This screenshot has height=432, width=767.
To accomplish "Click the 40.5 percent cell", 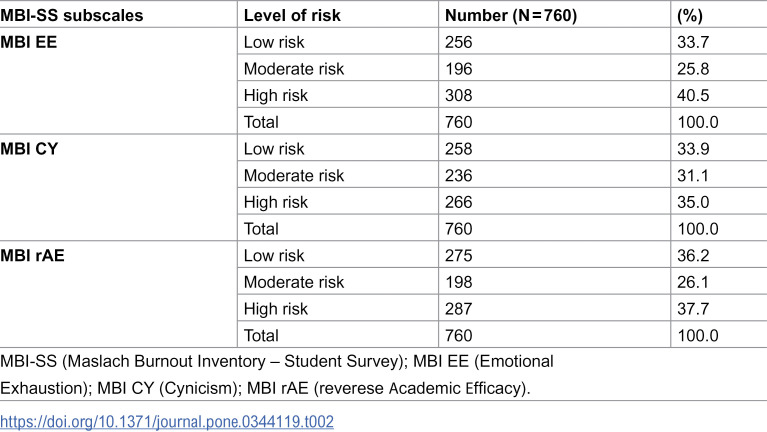I will pos(693,95).
